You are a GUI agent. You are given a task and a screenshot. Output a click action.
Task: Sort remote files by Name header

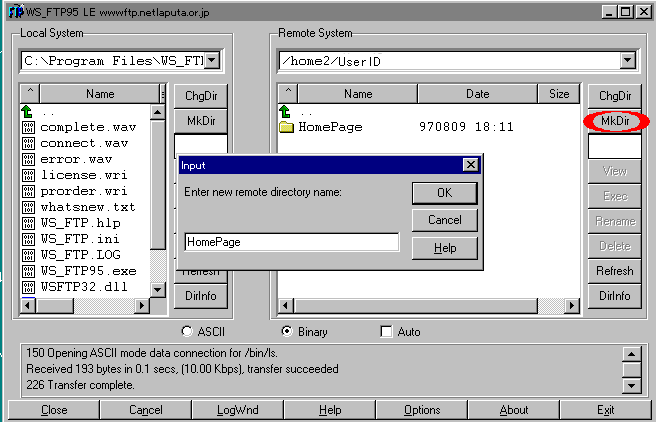tap(358, 94)
